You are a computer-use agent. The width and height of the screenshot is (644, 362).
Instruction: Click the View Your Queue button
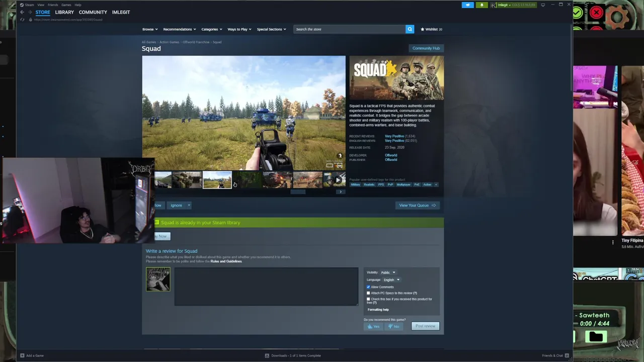(x=417, y=205)
